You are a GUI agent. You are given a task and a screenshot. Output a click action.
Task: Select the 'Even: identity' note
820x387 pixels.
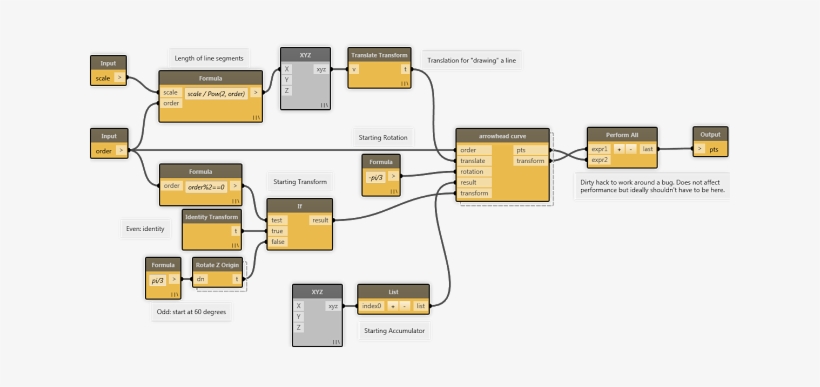click(145, 229)
